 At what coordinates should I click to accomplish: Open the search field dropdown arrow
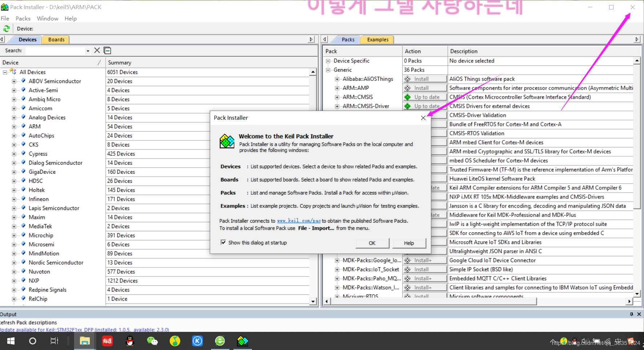(x=88, y=51)
